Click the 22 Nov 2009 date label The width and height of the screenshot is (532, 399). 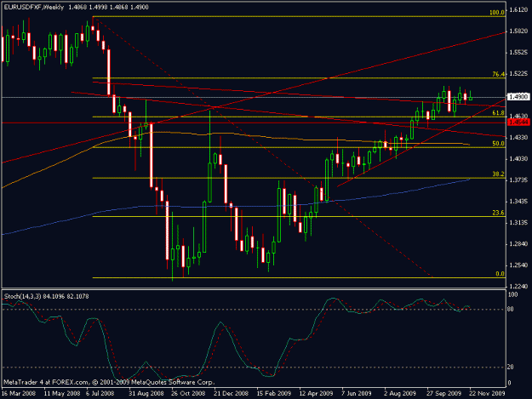tap(487, 394)
